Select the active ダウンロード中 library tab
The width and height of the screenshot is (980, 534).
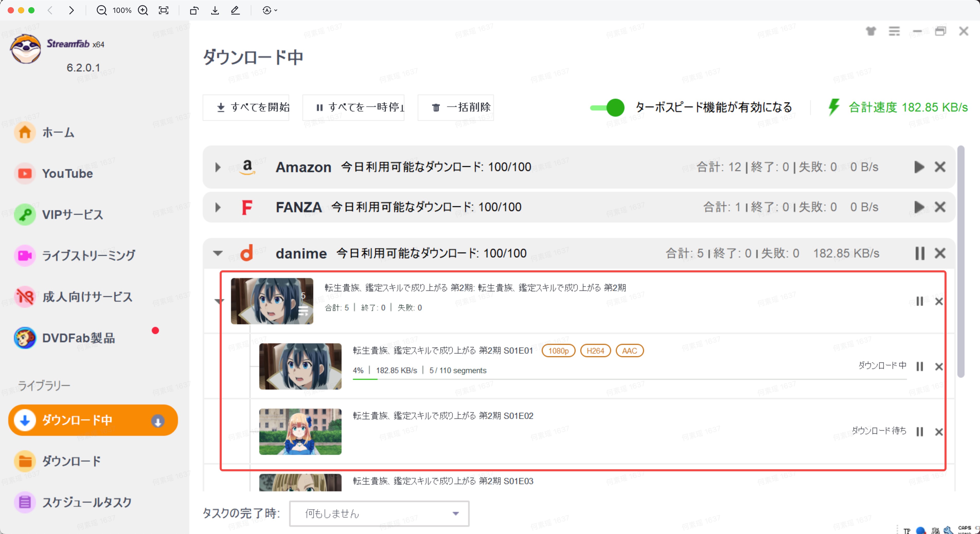(x=93, y=420)
